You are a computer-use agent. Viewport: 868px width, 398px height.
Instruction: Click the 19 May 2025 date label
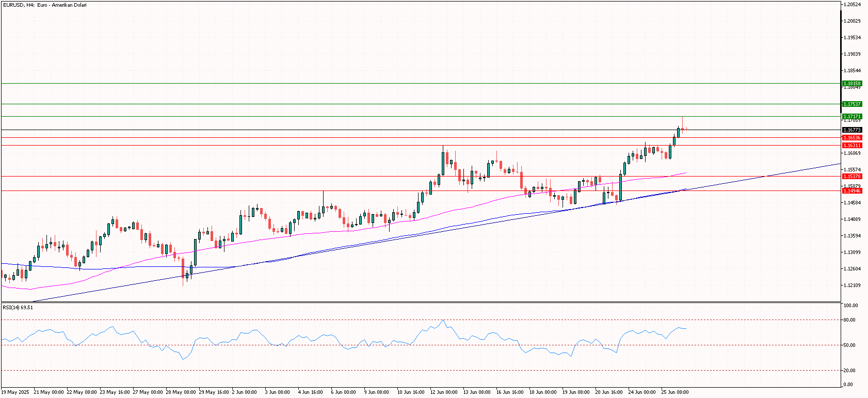tap(15, 392)
